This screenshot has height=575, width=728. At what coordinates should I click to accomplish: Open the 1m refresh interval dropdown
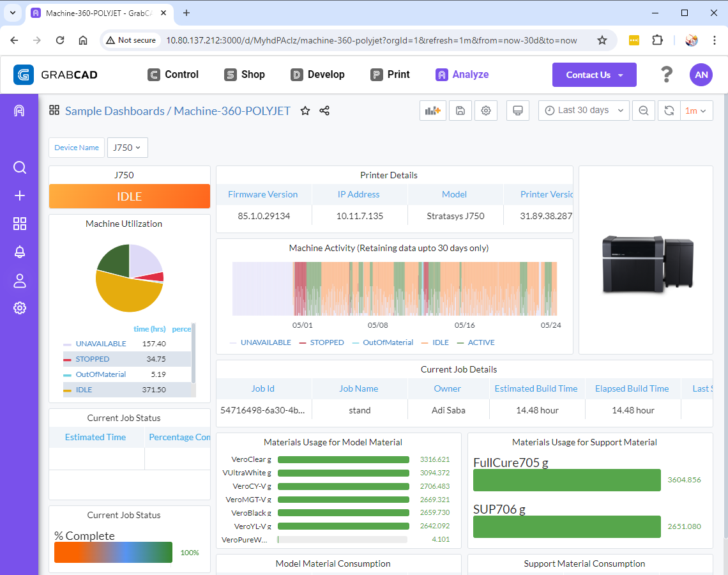(696, 111)
